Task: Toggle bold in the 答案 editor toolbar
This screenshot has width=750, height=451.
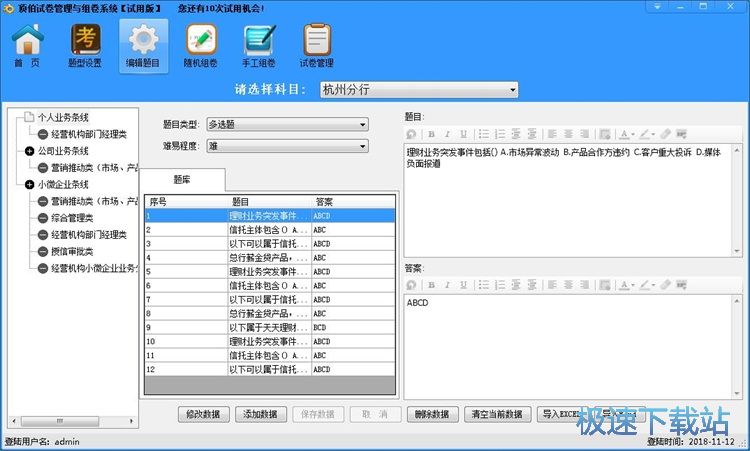Action: coord(431,285)
